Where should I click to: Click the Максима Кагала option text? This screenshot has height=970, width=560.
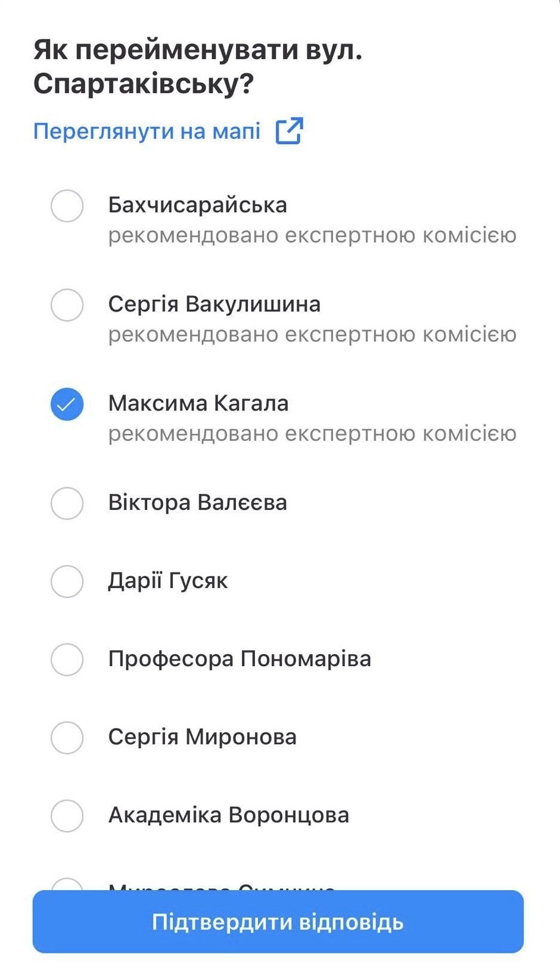coord(198,403)
